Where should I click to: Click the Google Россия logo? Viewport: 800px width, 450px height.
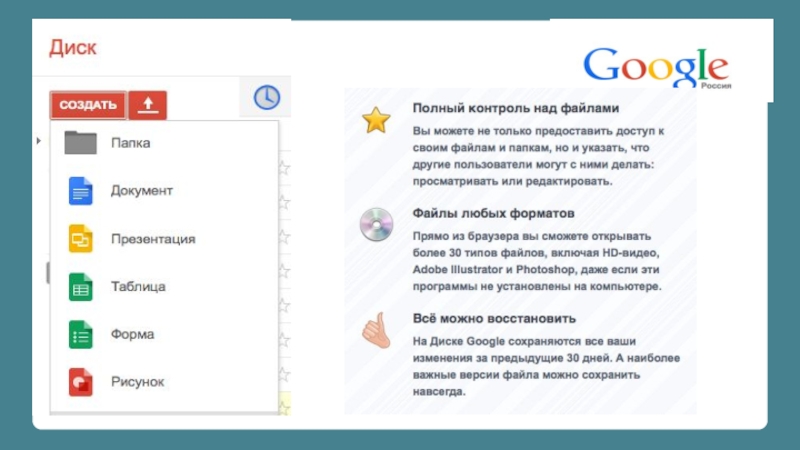(657, 67)
